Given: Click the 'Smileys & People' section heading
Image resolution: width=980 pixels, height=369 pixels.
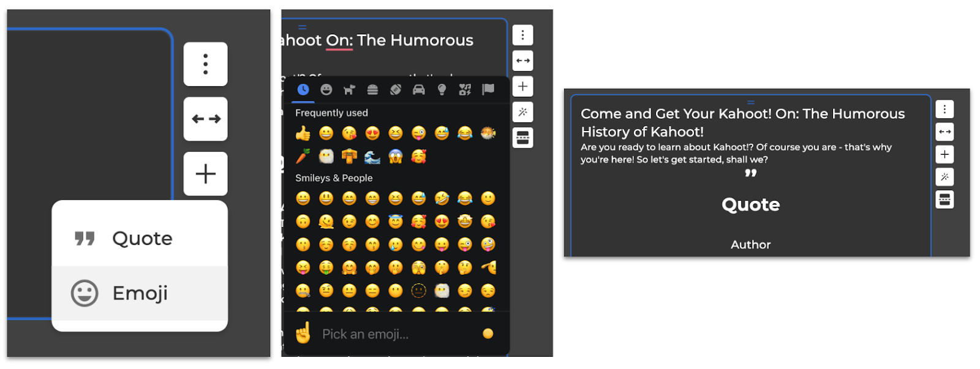Looking at the screenshot, I should point(334,178).
